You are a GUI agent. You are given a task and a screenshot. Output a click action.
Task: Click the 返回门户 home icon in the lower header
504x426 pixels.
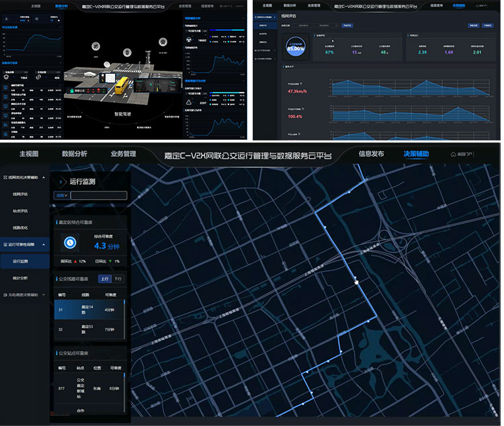[x=454, y=154]
